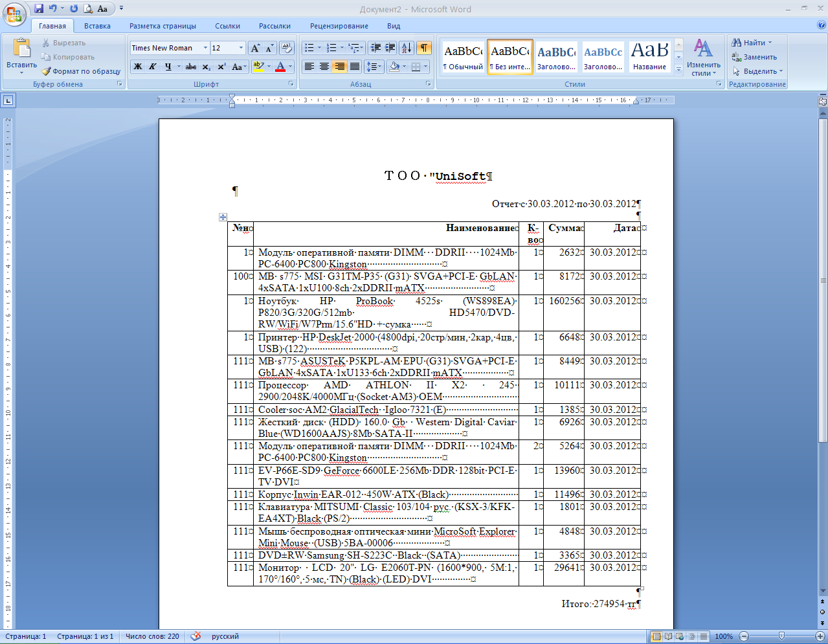
Task: Apply subscript formatting
Action: [x=206, y=67]
